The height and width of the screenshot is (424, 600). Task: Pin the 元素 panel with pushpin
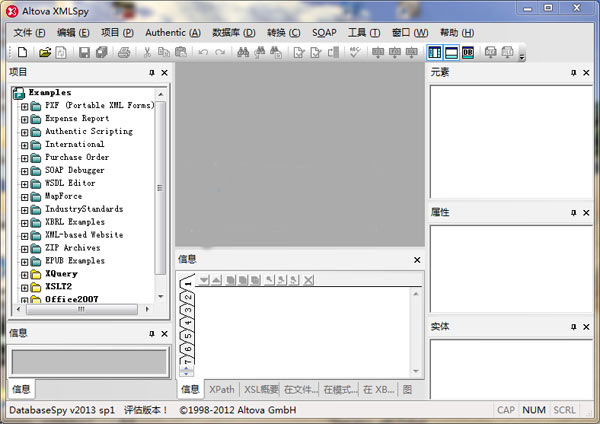pos(574,73)
